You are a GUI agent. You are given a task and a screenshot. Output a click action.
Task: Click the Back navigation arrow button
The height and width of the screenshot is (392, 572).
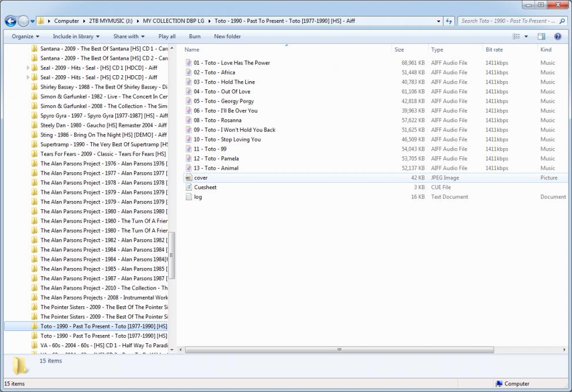coord(11,21)
